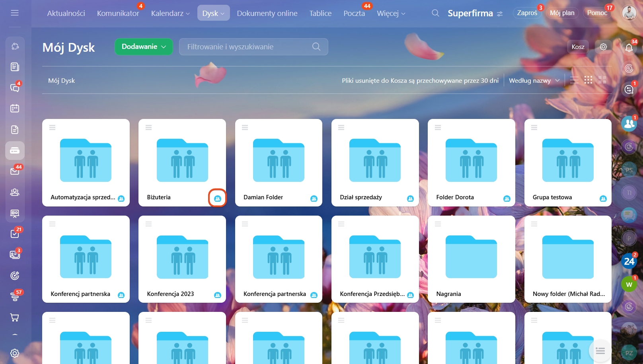The image size is (643, 364).
Task: Click the Mój plan button
Action: click(562, 13)
